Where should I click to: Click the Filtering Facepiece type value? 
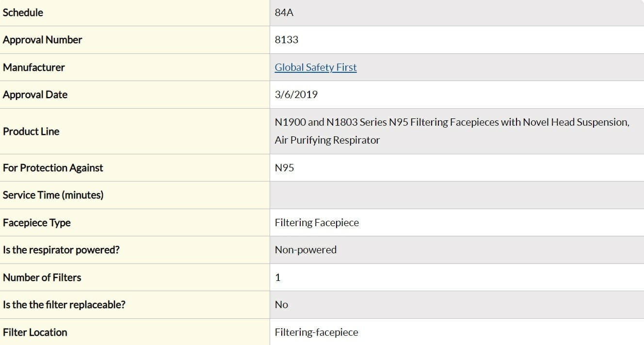coord(317,223)
